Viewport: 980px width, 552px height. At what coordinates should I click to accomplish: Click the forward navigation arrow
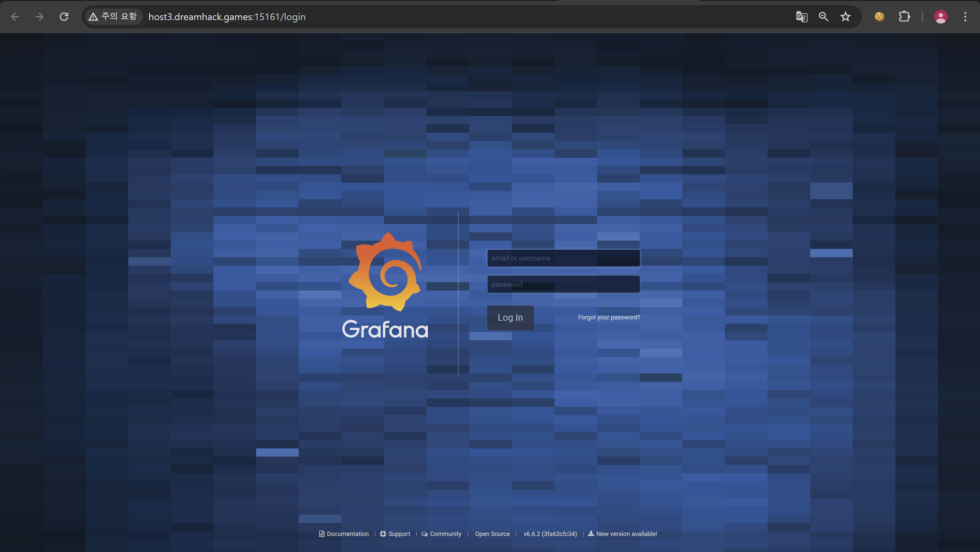click(x=39, y=17)
